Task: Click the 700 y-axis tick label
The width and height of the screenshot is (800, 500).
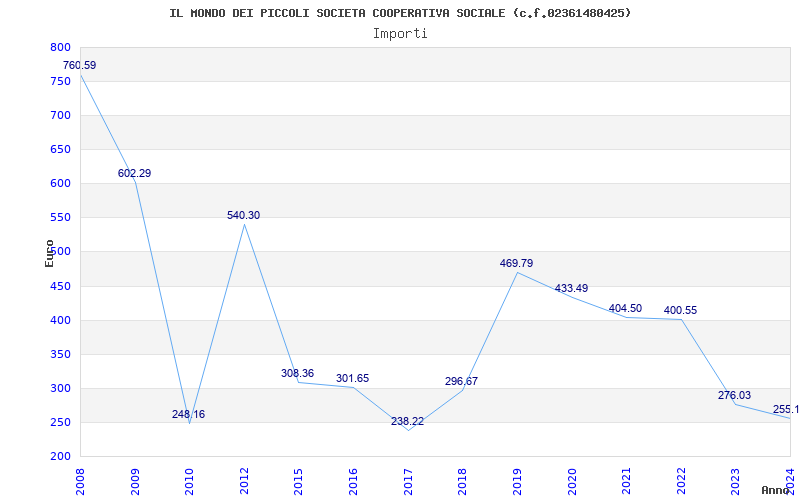Action: (x=60, y=115)
